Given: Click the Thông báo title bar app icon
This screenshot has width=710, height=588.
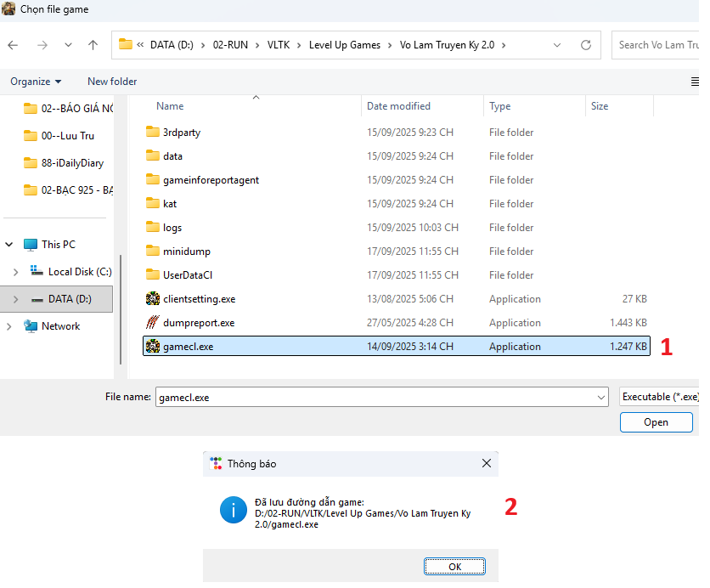Looking at the screenshot, I should (216, 463).
